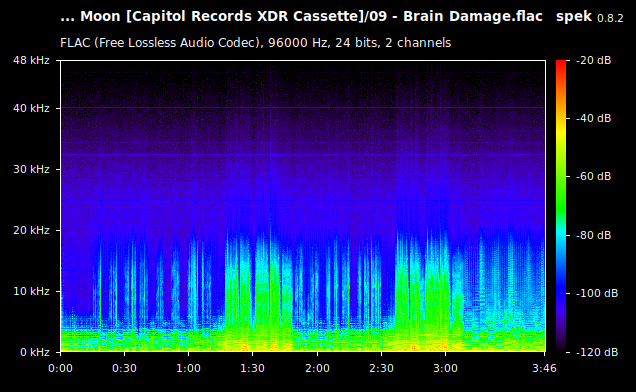
Task: Click the '10 kHz' frequency axis label
Action: [31, 291]
